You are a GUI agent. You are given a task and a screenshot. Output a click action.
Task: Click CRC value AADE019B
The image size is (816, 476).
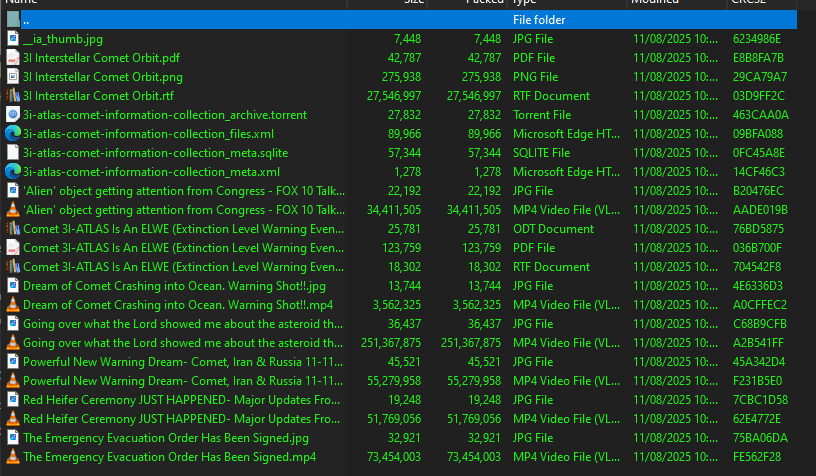coord(760,210)
